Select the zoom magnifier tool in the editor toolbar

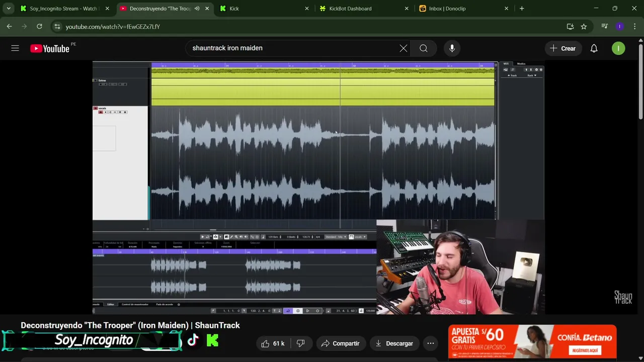[236, 237]
